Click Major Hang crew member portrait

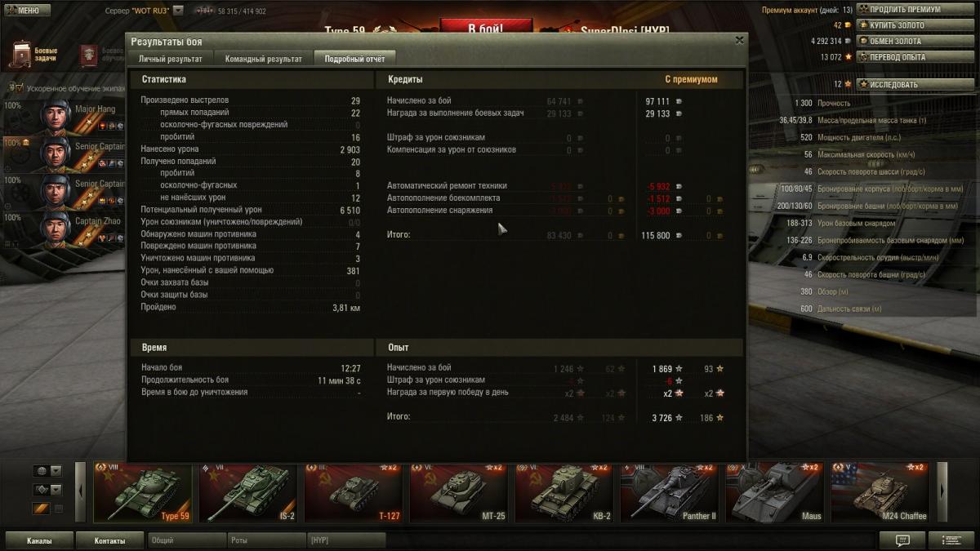click(x=56, y=117)
